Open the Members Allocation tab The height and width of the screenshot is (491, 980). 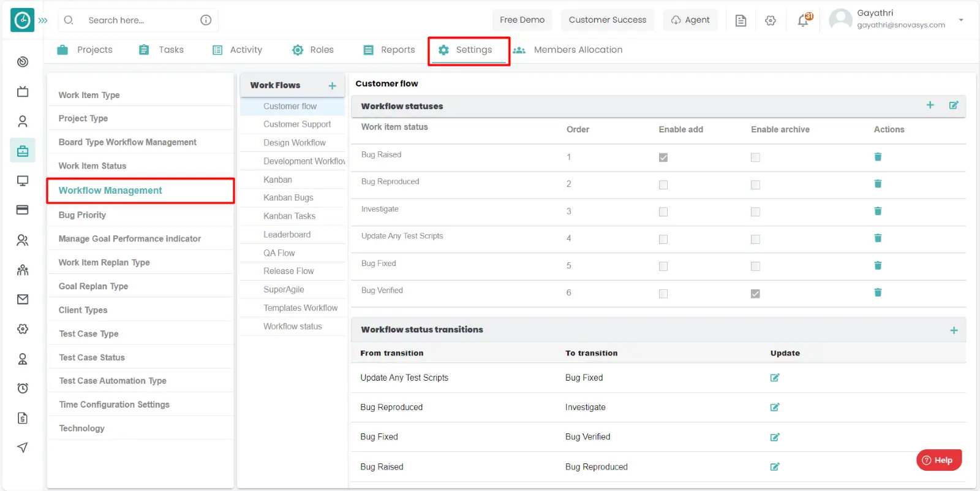(x=568, y=50)
